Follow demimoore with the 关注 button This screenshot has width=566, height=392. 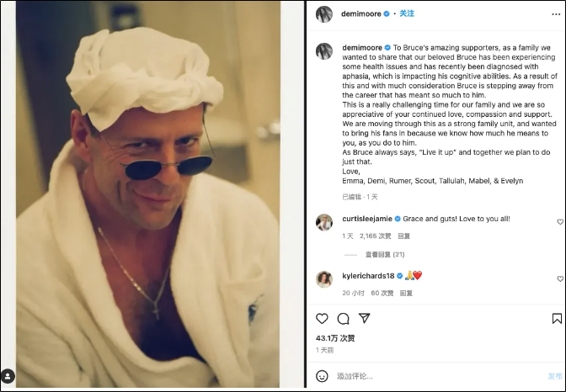pyautogui.click(x=407, y=13)
